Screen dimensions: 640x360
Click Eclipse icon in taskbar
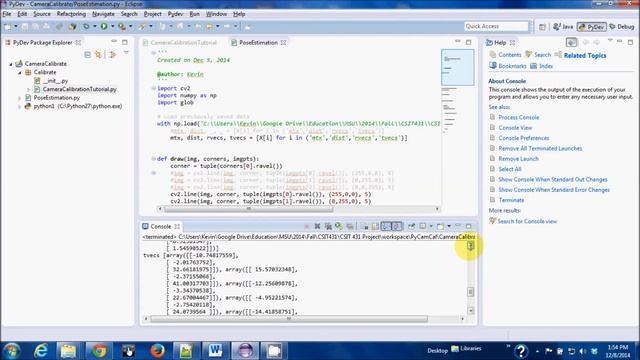(245, 351)
